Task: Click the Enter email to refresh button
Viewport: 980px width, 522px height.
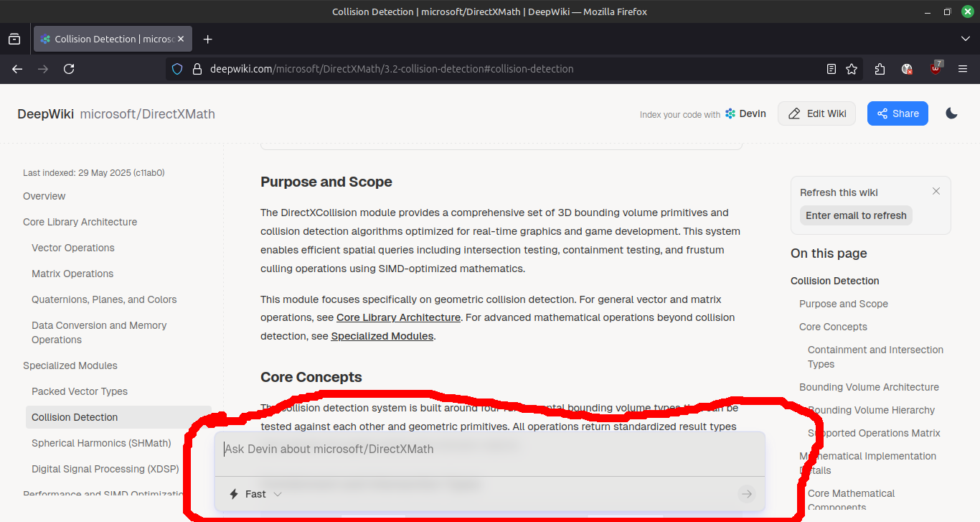Action: [856, 215]
